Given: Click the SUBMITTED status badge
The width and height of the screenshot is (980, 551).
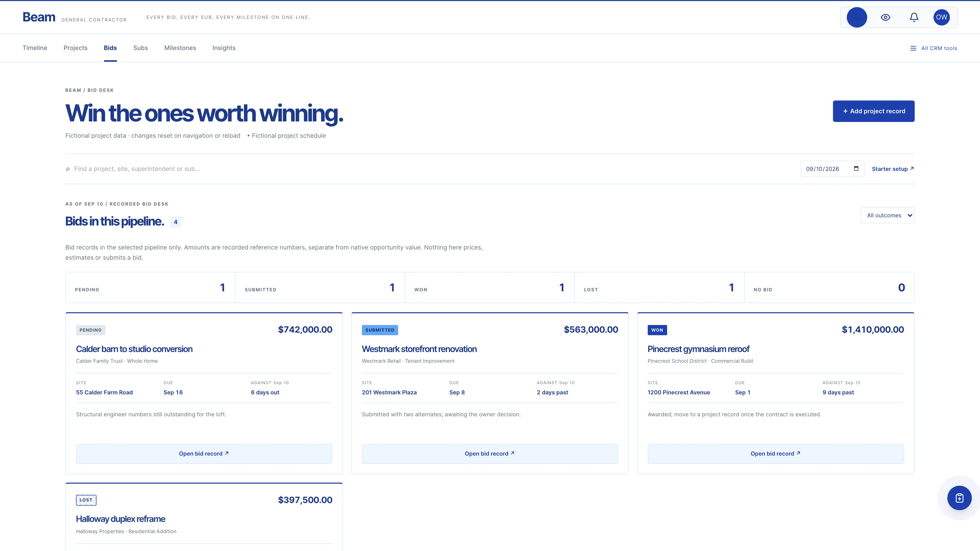Looking at the screenshot, I should point(380,330).
